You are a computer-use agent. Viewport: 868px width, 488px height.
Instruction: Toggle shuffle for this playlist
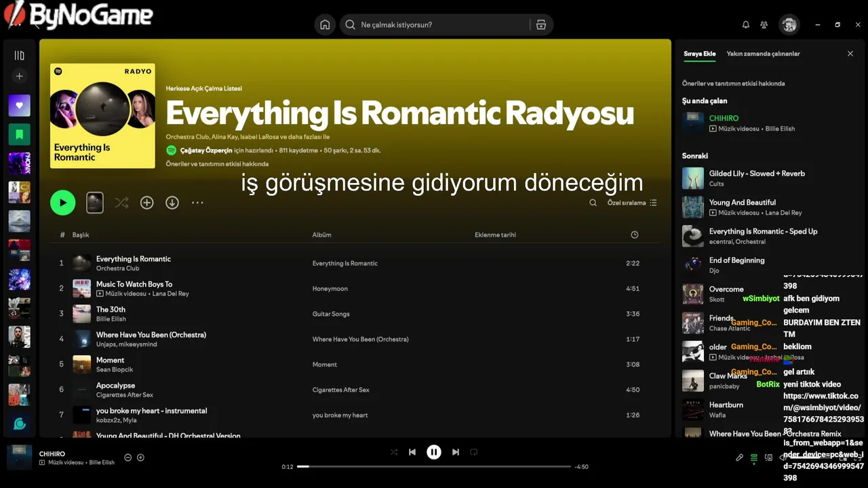(121, 203)
